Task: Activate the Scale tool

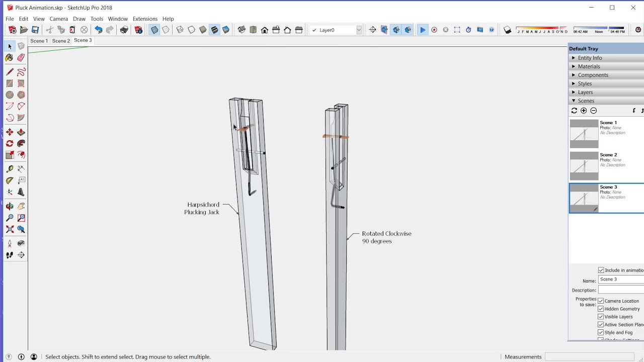Action: (10, 155)
